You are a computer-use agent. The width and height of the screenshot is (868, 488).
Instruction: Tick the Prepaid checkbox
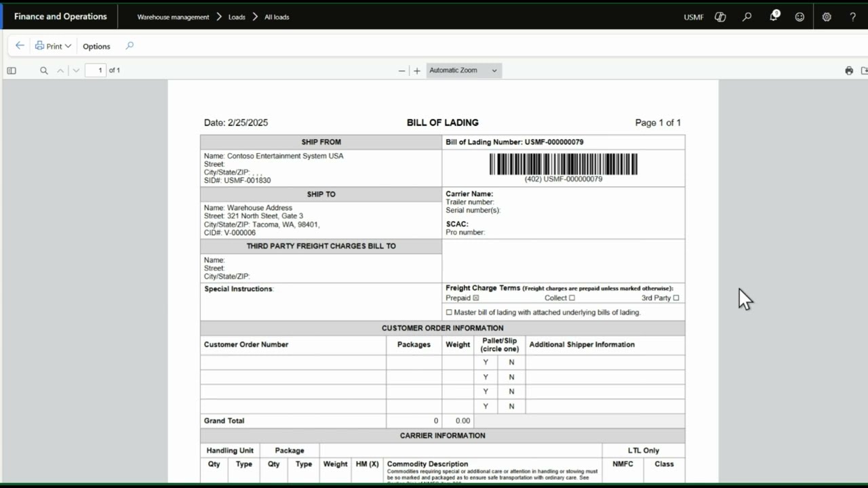click(x=476, y=298)
